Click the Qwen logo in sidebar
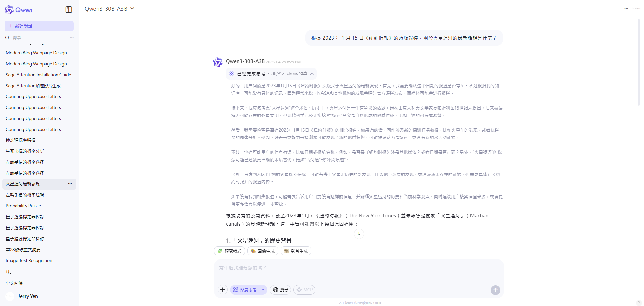Image resolution: width=644 pixels, height=306 pixels. coord(18,10)
